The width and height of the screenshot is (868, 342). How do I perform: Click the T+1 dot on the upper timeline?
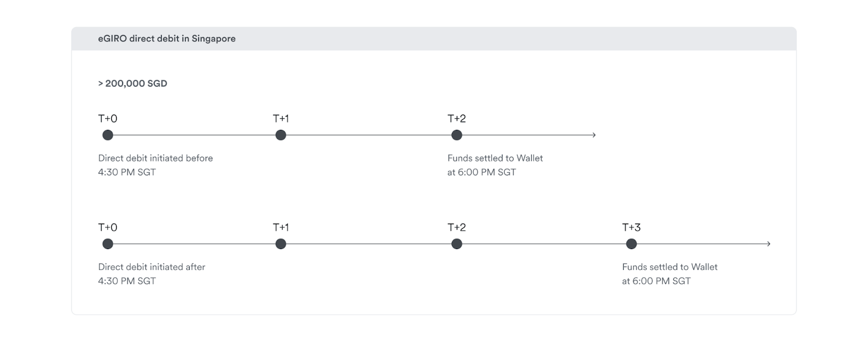coord(280,135)
